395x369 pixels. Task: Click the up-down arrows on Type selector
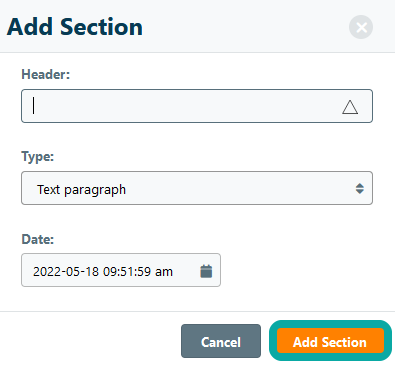point(360,188)
